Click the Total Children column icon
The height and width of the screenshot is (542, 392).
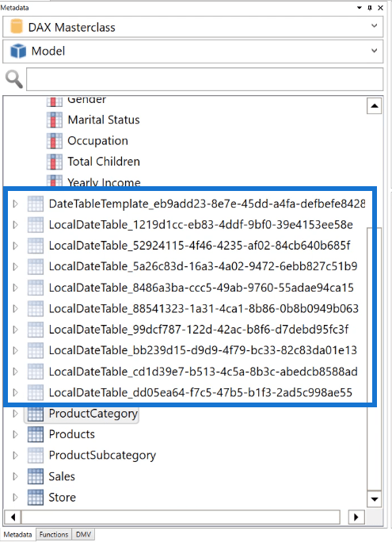[55, 162]
